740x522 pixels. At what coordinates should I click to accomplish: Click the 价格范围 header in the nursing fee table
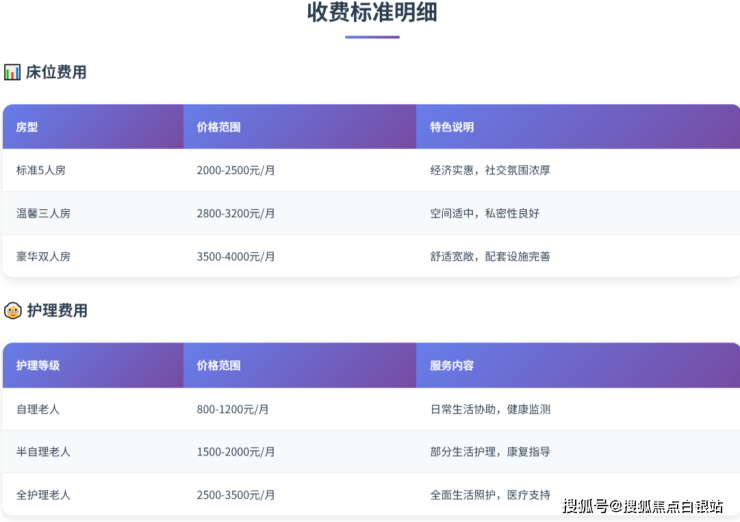tap(219, 366)
